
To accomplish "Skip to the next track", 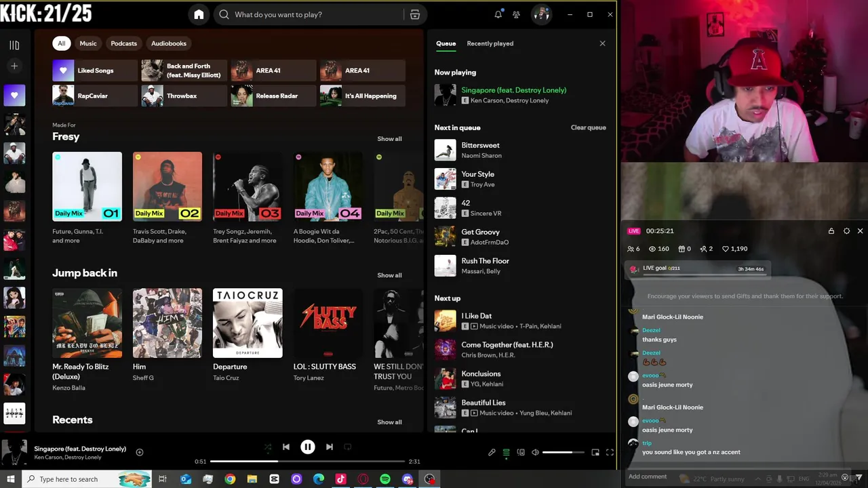I will 330,447.
